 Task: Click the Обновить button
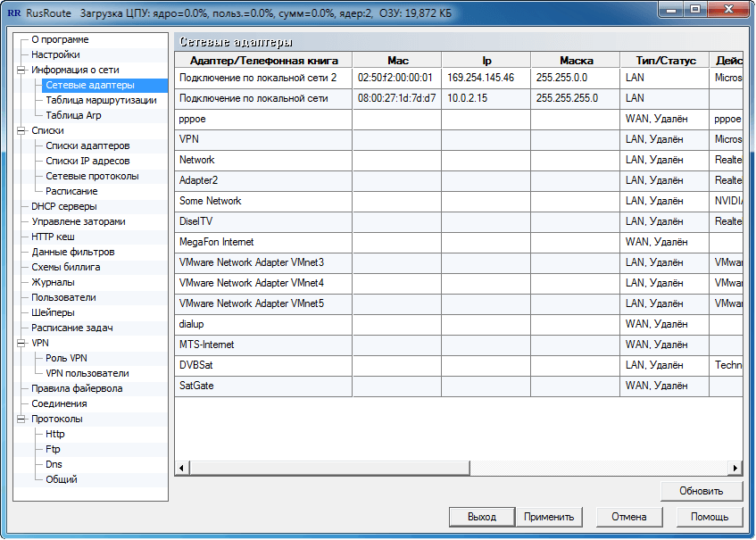click(701, 491)
